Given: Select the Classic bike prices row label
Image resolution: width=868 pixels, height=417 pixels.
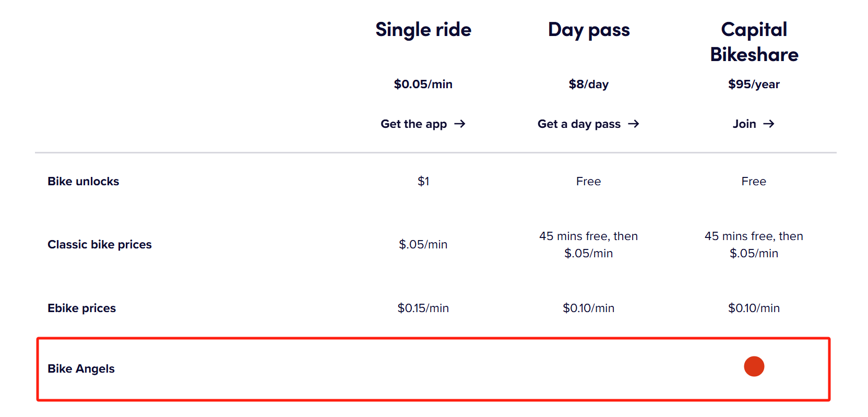Looking at the screenshot, I should point(100,244).
